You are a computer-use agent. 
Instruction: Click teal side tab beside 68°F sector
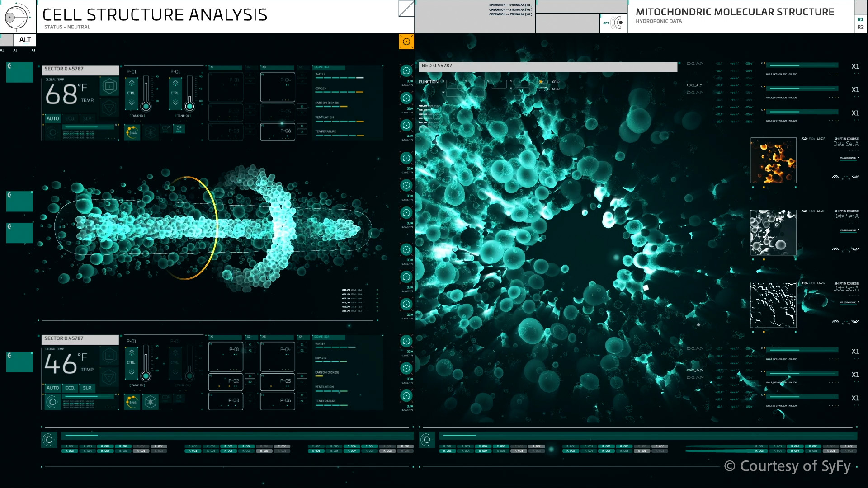coord(20,72)
